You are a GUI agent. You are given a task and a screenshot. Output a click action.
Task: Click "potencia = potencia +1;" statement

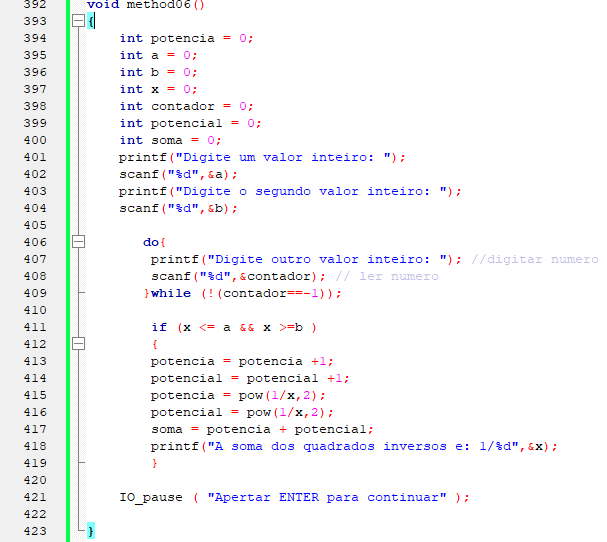click(x=242, y=361)
